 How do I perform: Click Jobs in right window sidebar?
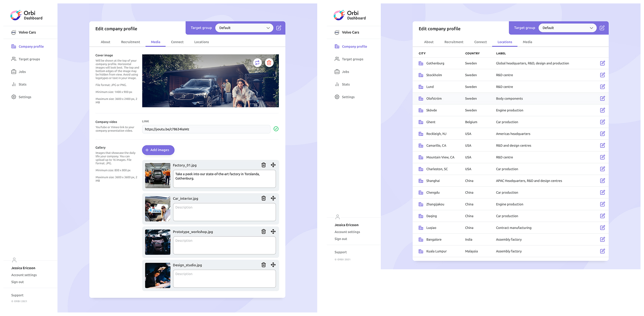tap(342, 72)
